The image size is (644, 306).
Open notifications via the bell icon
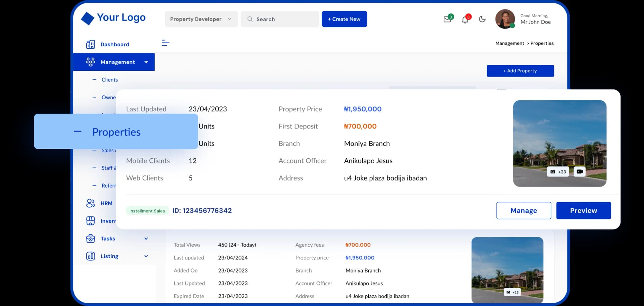point(466,19)
